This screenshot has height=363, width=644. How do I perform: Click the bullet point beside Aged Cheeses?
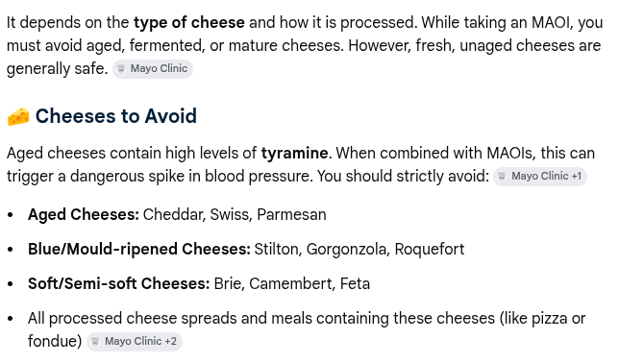pos(11,215)
